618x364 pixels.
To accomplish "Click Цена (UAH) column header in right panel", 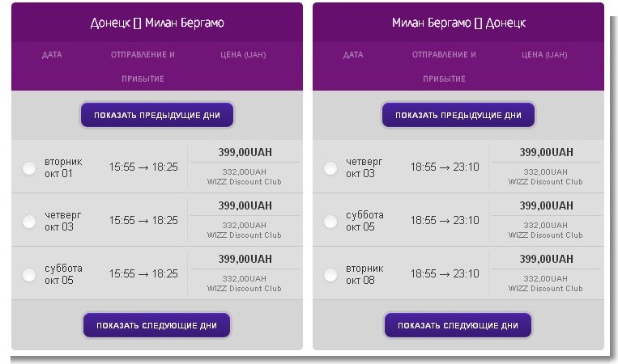I will (544, 55).
